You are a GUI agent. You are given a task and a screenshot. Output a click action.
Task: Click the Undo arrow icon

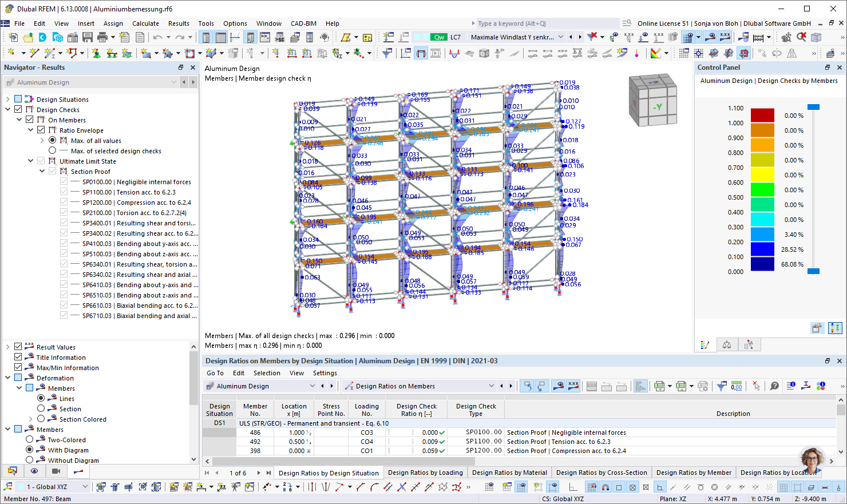tap(157, 37)
